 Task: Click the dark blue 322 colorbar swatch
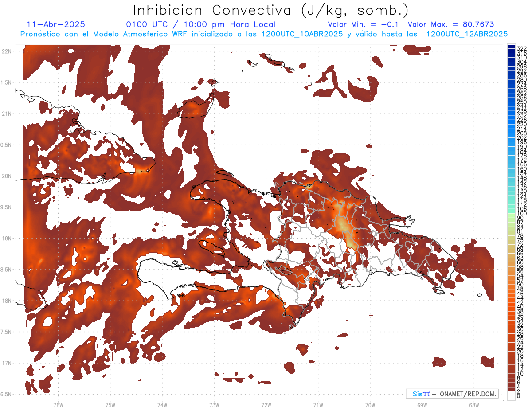click(511, 47)
